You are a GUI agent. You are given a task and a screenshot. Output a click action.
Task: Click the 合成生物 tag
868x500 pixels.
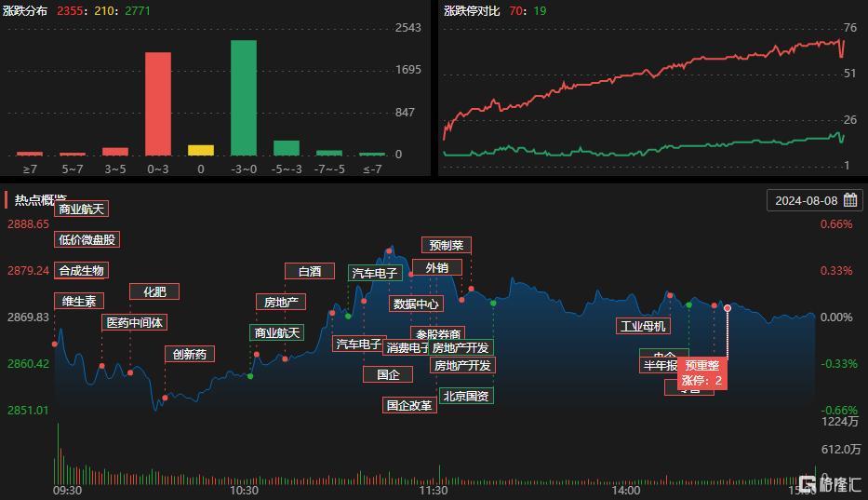(81, 271)
